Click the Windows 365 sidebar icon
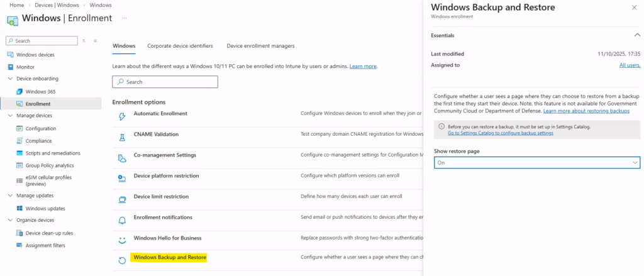 (19, 91)
